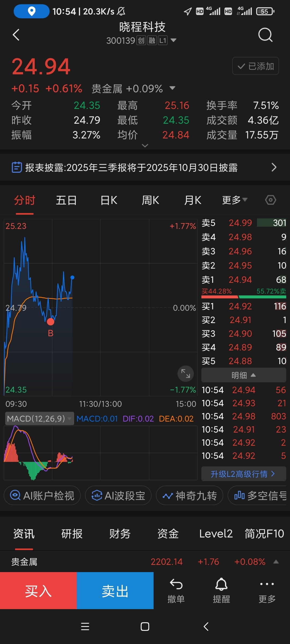Tap the Android home button

(145, 627)
